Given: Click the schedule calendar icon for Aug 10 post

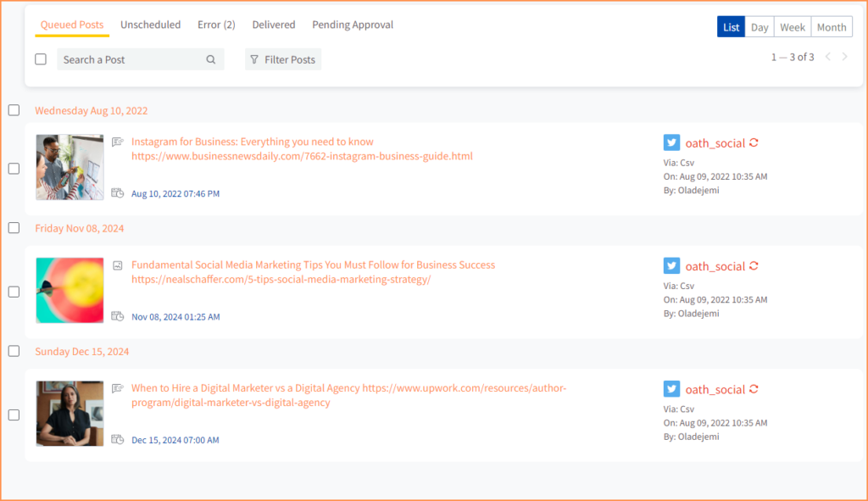Looking at the screenshot, I should 117,193.
